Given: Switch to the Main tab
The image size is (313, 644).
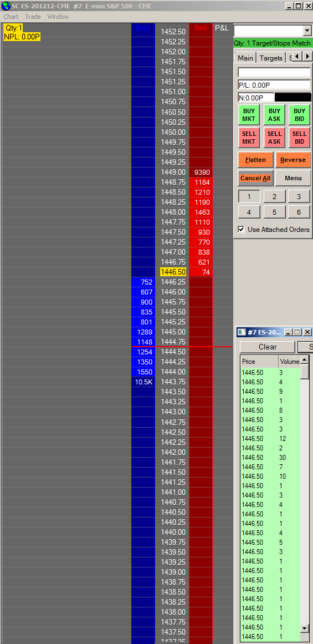Looking at the screenshot, I should point(245,58).
